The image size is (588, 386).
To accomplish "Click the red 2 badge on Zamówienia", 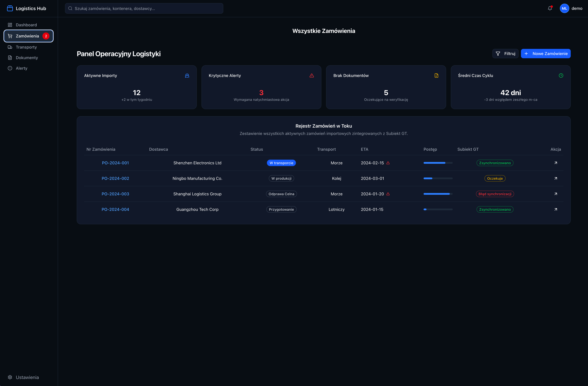I will (46, 36).
